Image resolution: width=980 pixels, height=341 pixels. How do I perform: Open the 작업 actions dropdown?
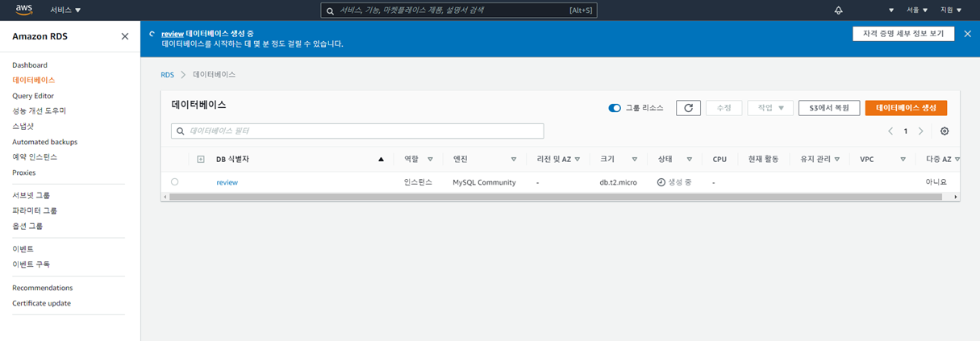[x=770, y=108]
